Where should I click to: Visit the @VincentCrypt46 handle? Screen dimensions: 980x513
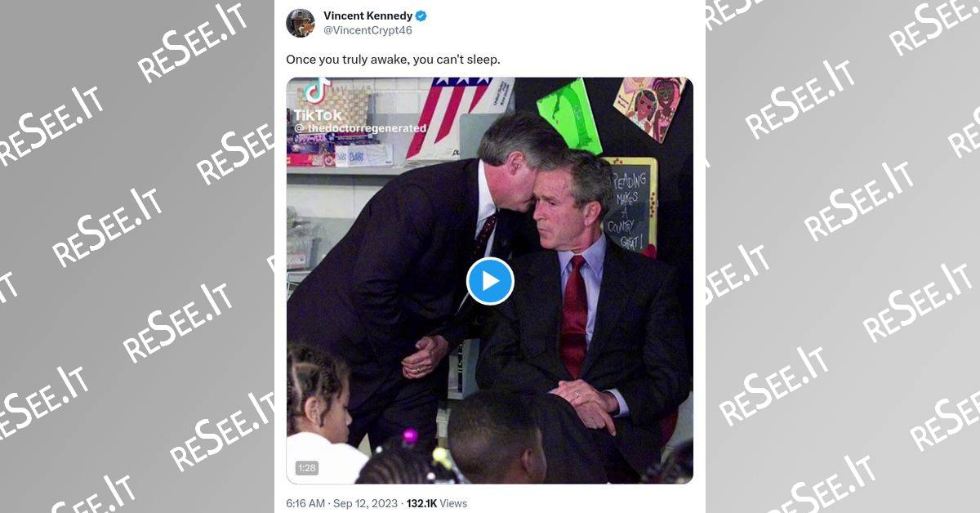(367, 30)
